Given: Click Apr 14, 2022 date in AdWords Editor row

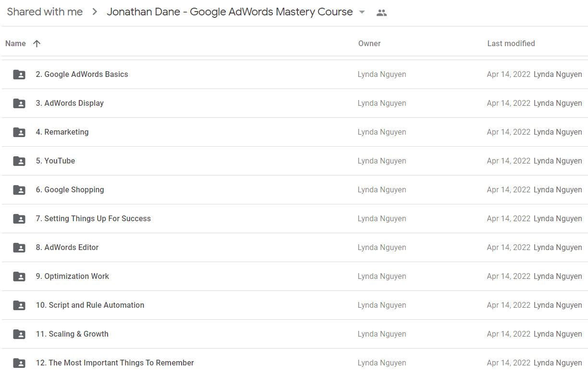Looking at the screenshot, I should (509, 247).
